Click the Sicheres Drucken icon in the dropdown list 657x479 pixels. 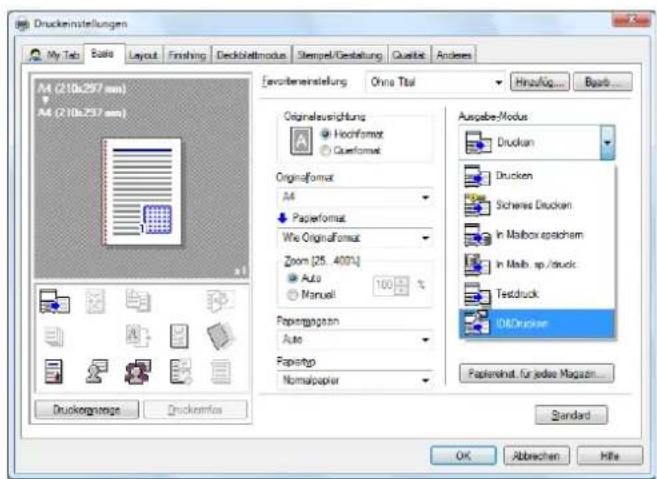pyautogui.click(x=477, y=205)
